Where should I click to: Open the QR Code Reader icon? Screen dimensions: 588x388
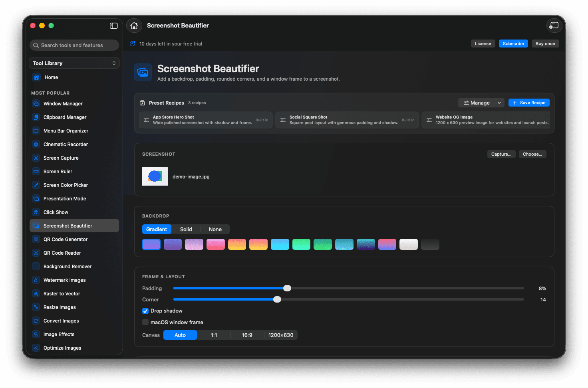pos(36,253)
